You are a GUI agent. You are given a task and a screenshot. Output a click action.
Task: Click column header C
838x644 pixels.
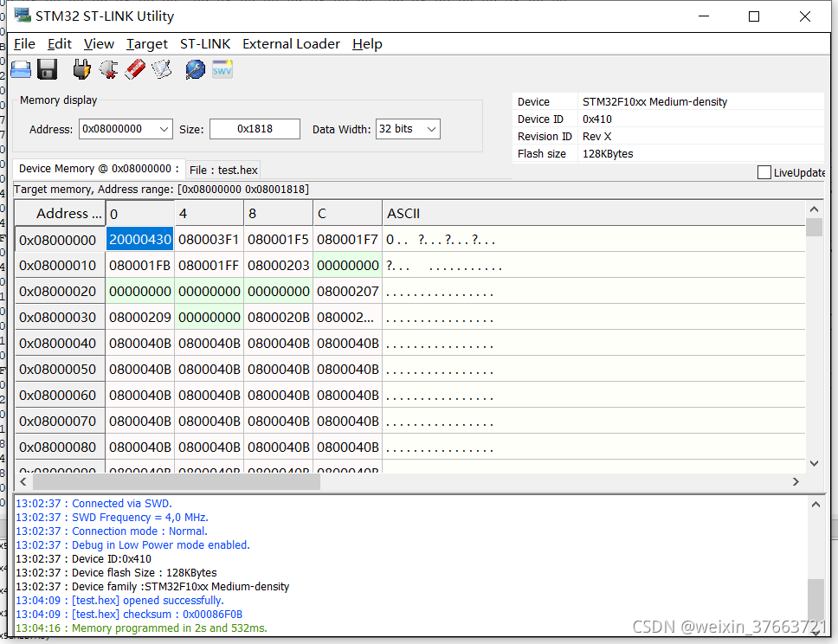click(x=347, y=213)
